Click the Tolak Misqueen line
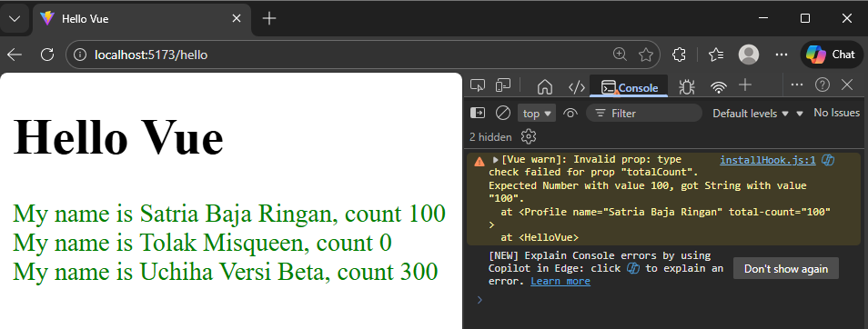 tap(202, 243)
